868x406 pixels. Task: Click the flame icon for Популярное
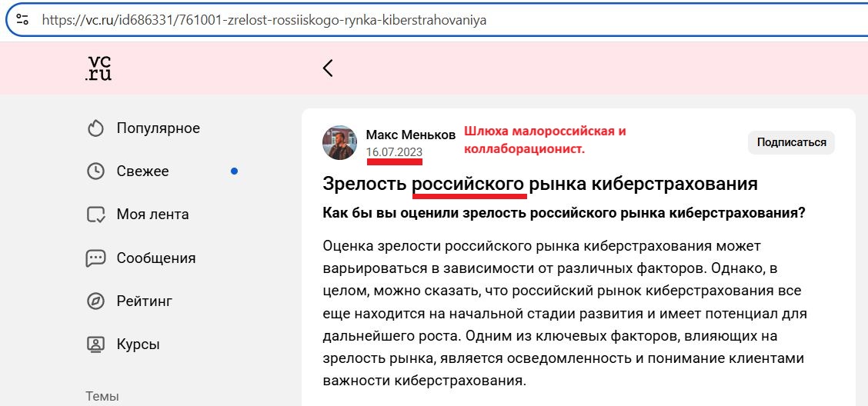(95, 128)
